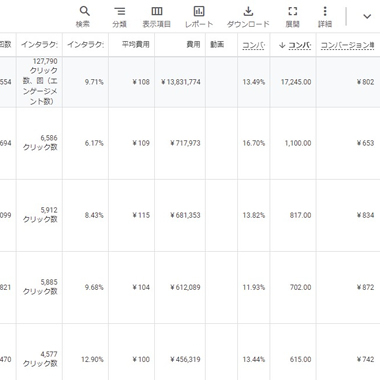Open the 分類 segment menu
The height and width of the screenshot is (380, 380).
[119, 16]
